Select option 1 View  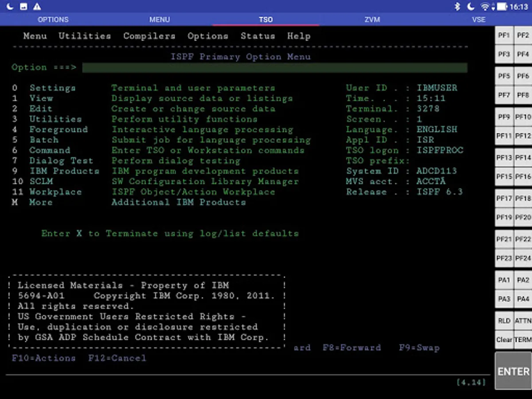click(41, 98)
